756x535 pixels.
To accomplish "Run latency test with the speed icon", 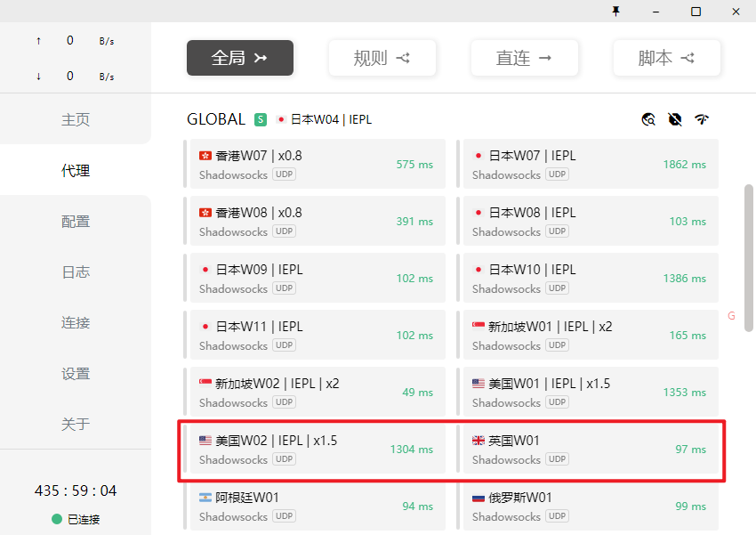I will click(702, 119).
